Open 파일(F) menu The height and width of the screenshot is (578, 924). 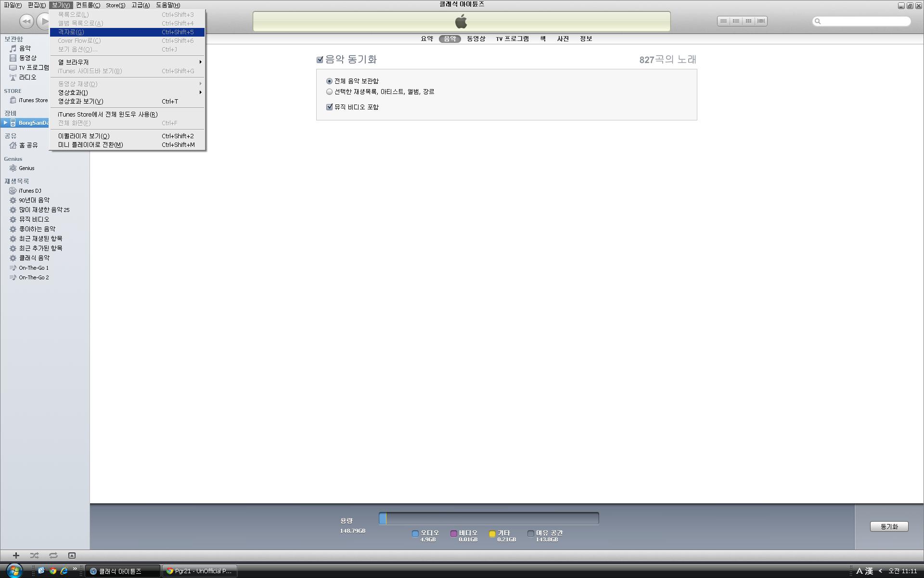tap(13, 5)
